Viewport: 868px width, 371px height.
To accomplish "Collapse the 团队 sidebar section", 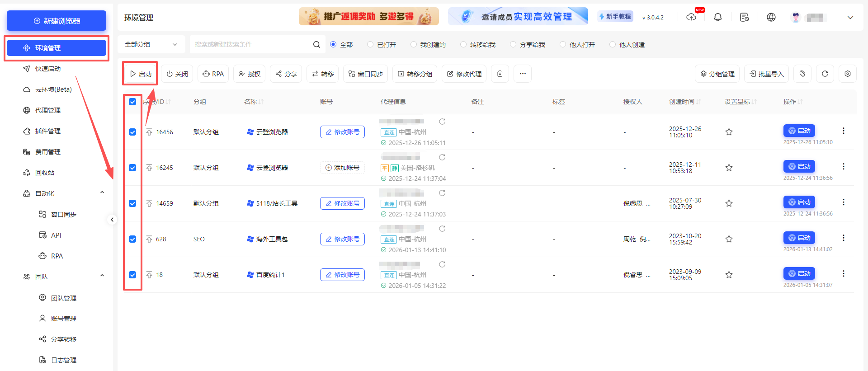I will (102, 276).
